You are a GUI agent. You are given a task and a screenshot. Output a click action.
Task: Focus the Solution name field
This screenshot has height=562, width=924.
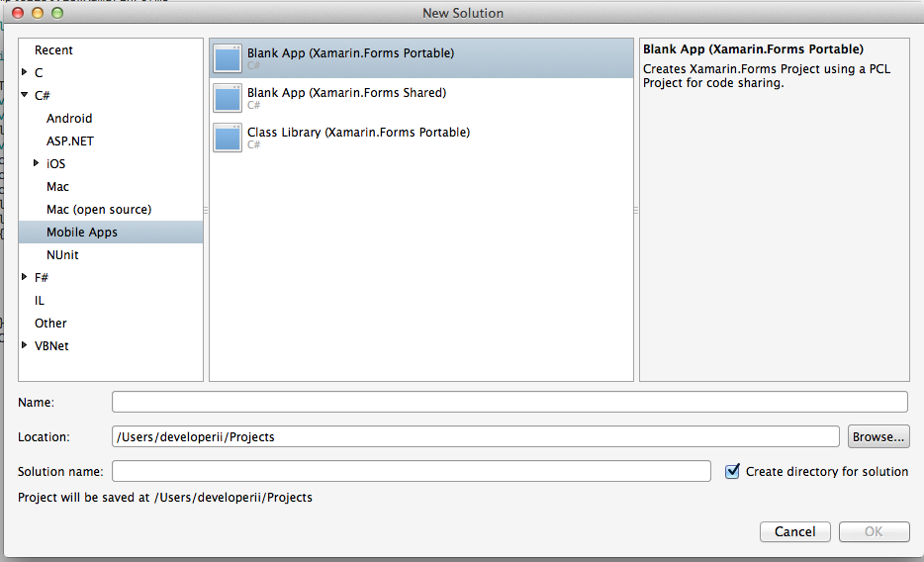[412, 471]
